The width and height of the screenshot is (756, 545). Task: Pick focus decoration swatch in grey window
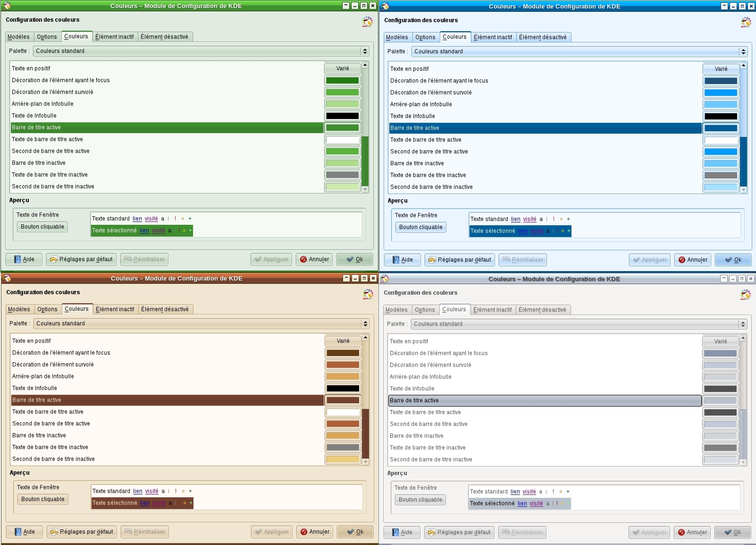tap(721, 353)
